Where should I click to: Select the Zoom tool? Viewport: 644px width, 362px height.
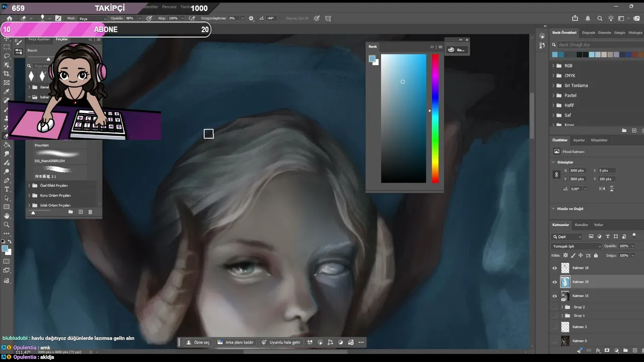click(x=7, y=225)
